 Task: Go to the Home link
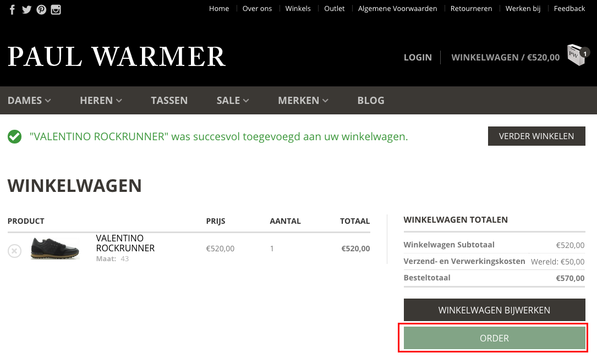219,8
